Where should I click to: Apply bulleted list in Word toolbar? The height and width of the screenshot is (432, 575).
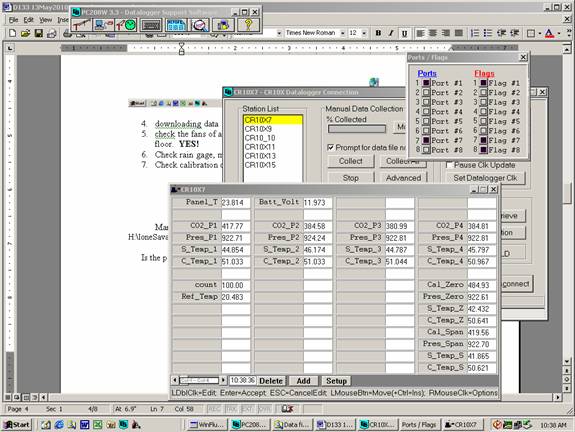488,33
